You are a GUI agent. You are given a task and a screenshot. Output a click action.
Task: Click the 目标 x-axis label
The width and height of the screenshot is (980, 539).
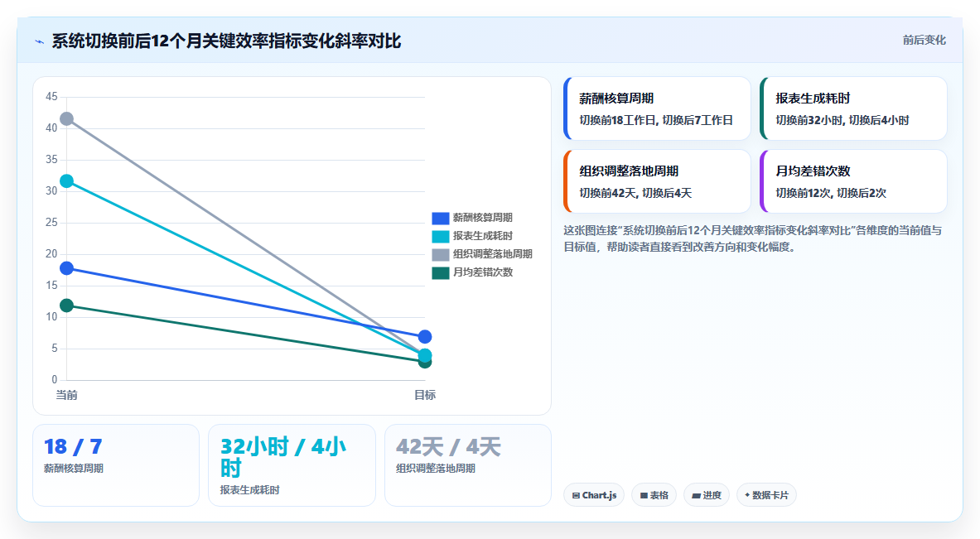[425, 395]
